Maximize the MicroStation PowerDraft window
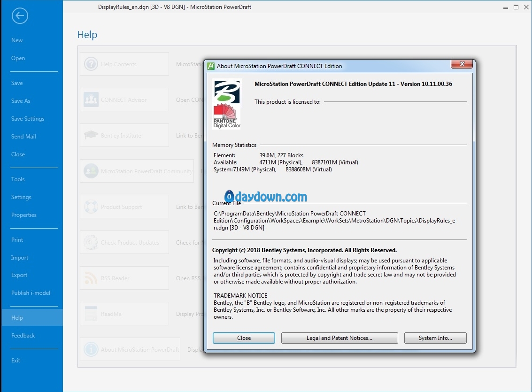 [516, 7]
